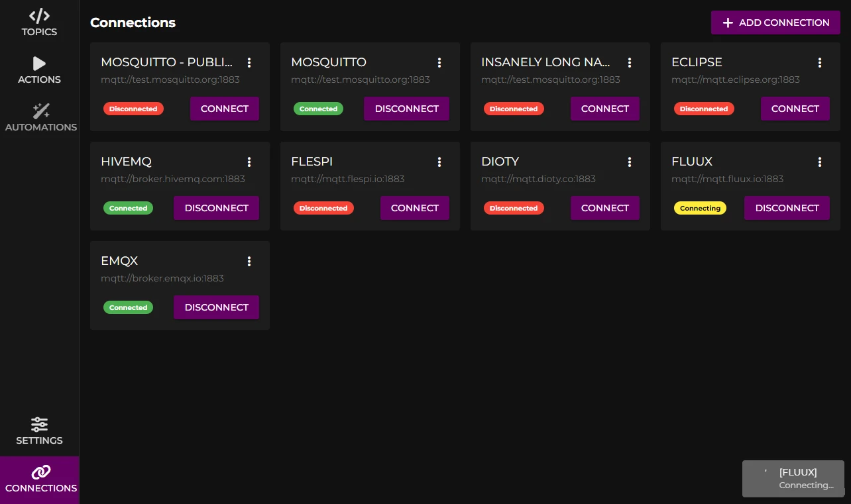The width and height of the screenshot is (851, 504).
Task: Open kebab menu on MOSQUITTO card
Action: pyautogui.click(x=439, y=62)
